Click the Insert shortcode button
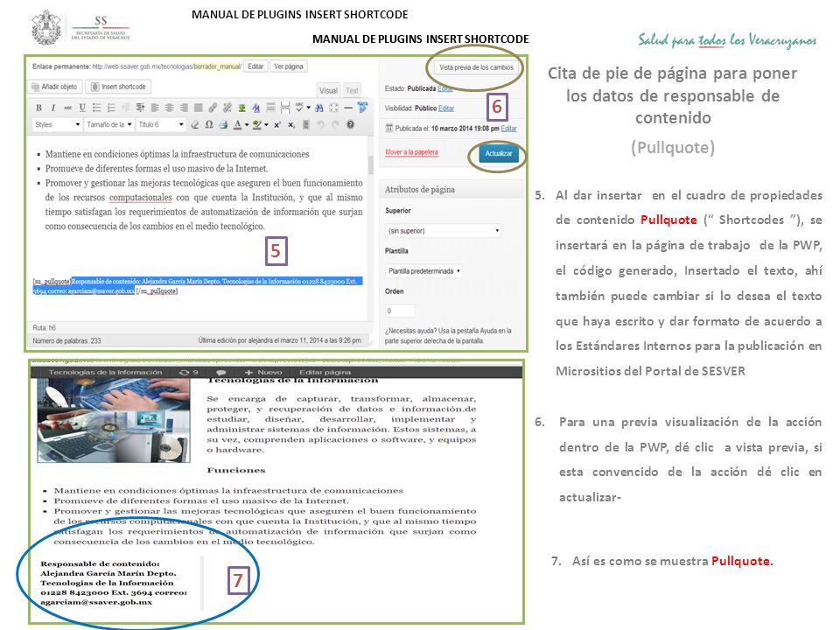Image resolution: width=840 pixels, height=630 pixels. coord(119,87)
